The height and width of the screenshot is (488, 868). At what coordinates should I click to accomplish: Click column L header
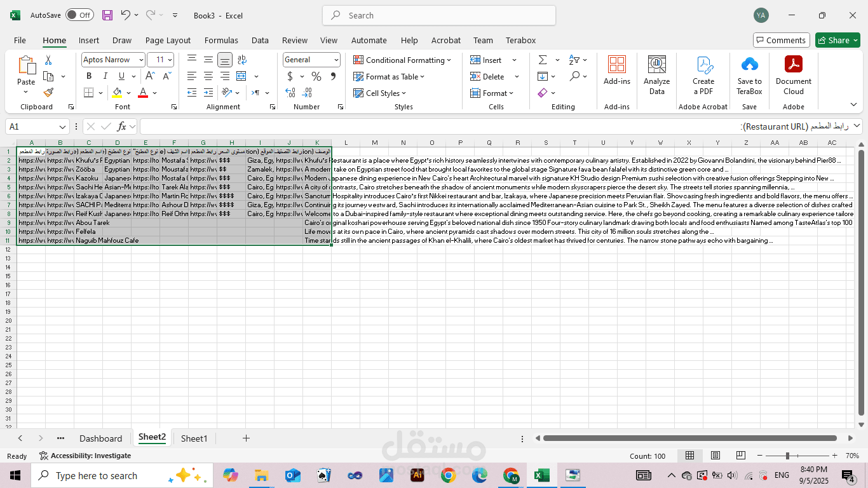point(346,142)
